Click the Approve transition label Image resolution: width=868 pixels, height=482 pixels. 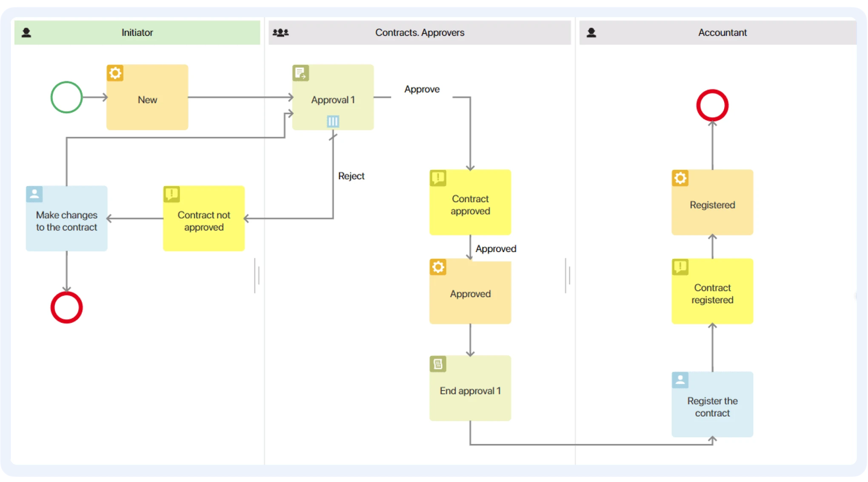422,89
